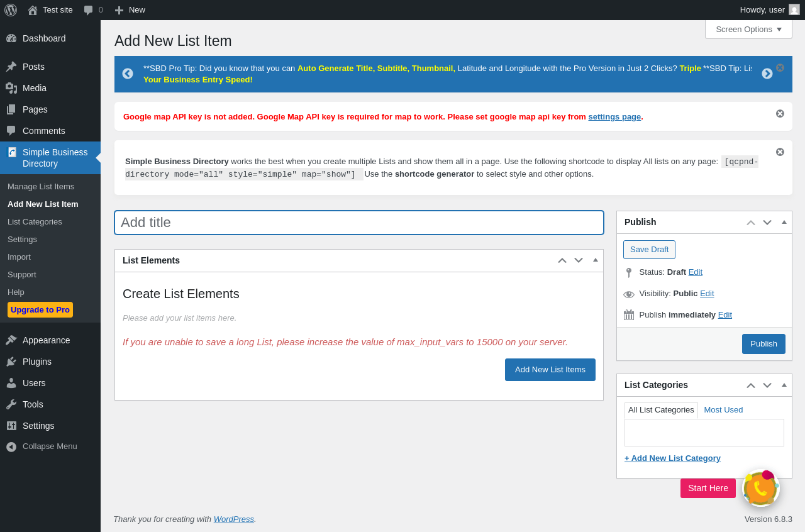Image resolution: width=805 pixels, height=532 pixels.
Task: Click the floating phone support icon
Action: pyautogui.click(x=761, y=488)
